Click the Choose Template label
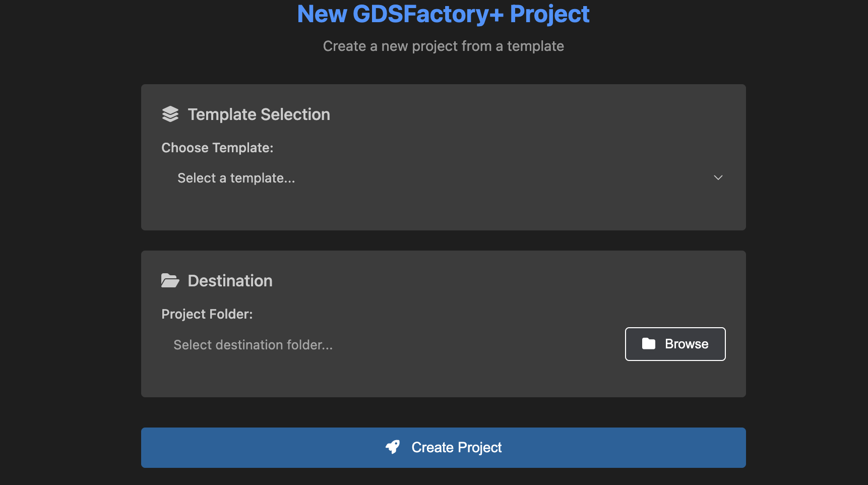 (217, 147)
